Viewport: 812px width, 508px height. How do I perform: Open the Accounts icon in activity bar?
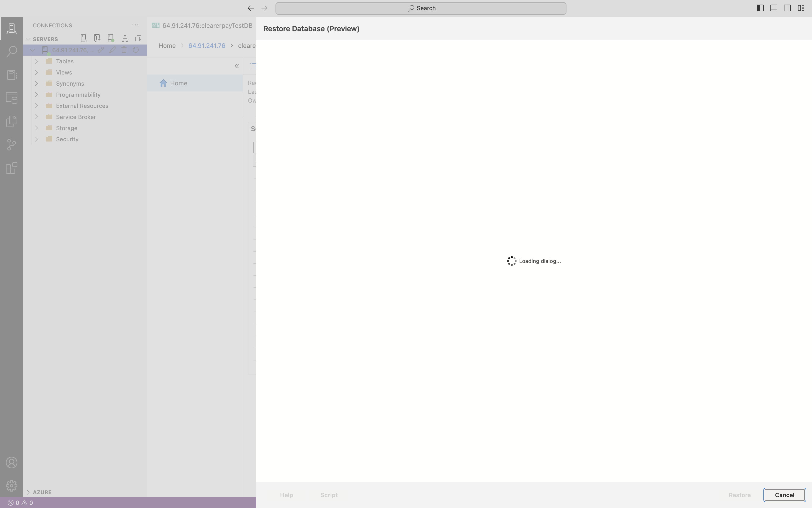(x=11, y=463)
